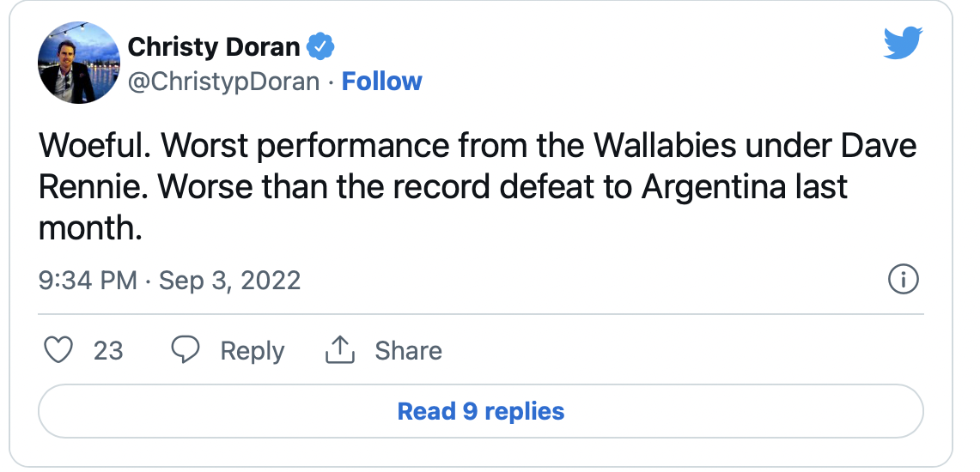Click the Sep 3, 2022 date
The height and width of the screenshot is (472, 980).
[229, 281]
